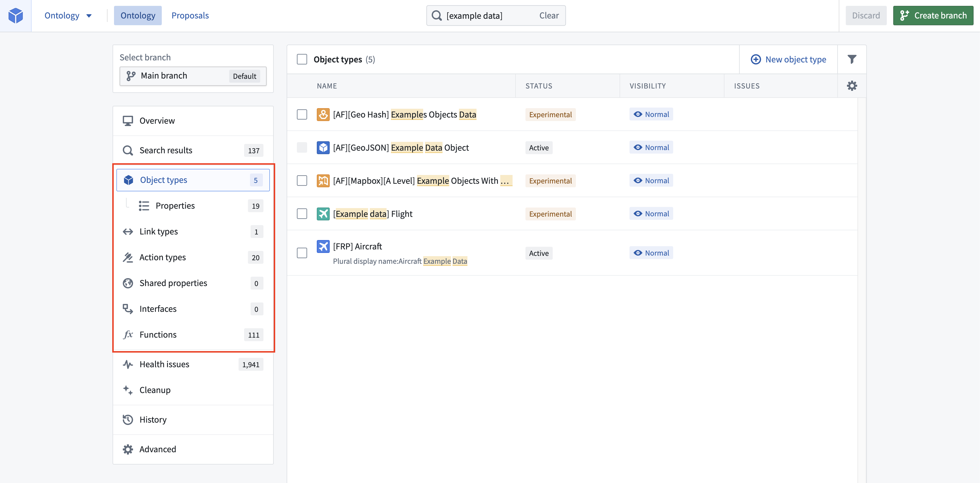This screenshot has width=980, height=483.
Task: Open Health issues in sidebar
Action: pos(193,364)
